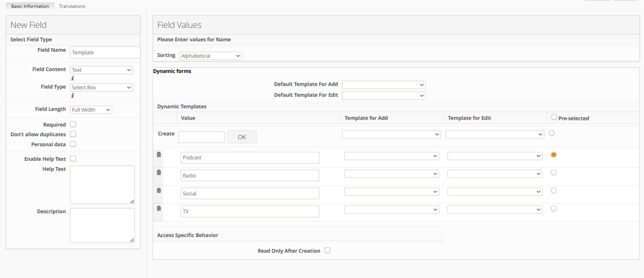Edit the Social value field
Viewport: 644px width, 278px height.
tap(250, 194)
